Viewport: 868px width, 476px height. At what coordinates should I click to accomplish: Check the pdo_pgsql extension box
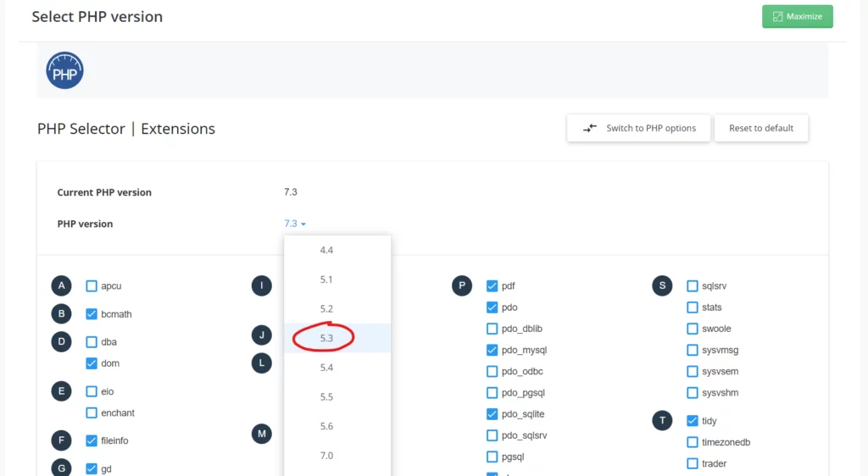tap(492, 393)
